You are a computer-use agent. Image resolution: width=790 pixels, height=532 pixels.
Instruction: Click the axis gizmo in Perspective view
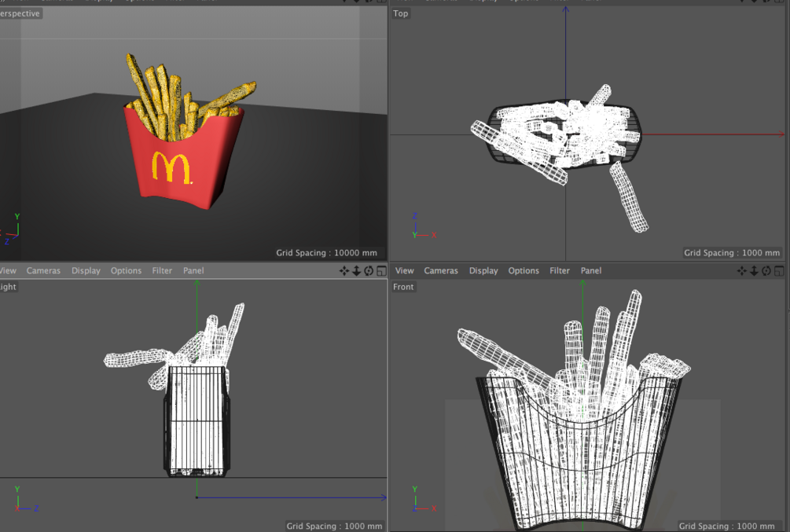10,229
